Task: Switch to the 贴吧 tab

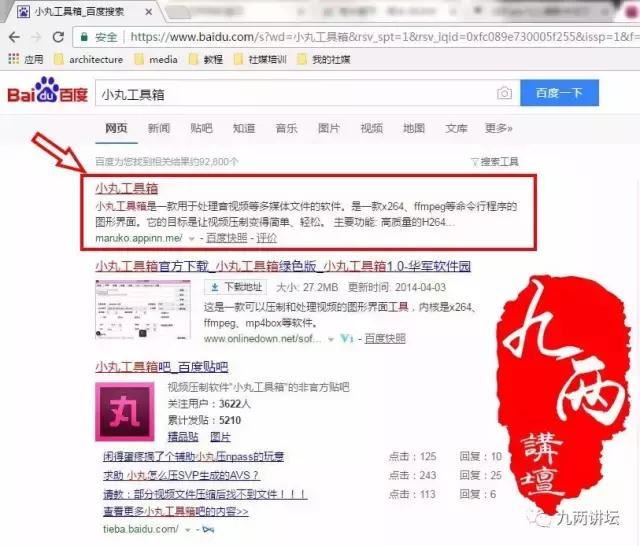Action: point(201,128)
